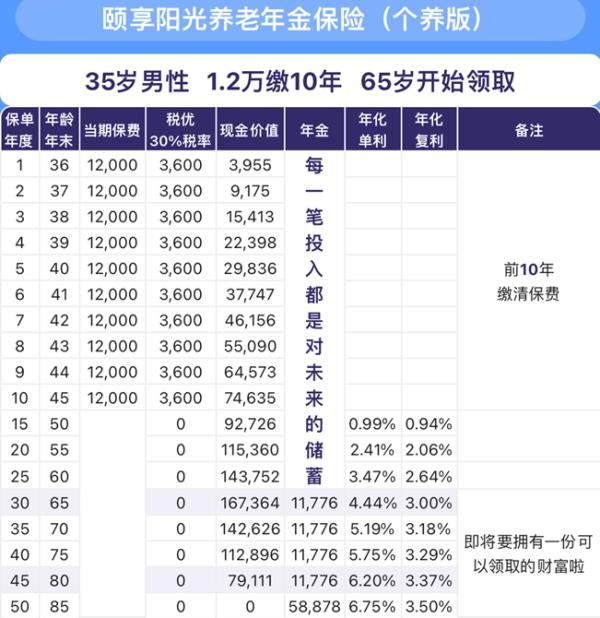Click the 12,000 premium in the age 36 row
This screenshot has height=618, width=600.
tap(112, 165)
